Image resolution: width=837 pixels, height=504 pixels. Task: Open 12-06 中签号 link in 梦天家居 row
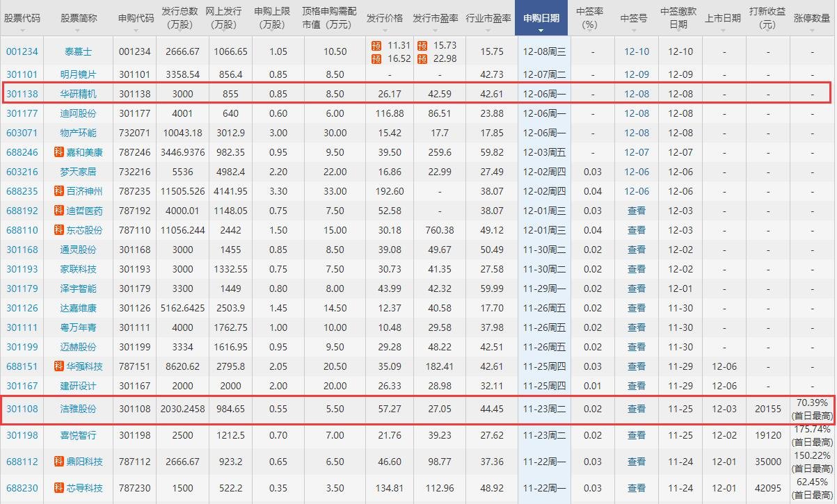pos(637,172)
